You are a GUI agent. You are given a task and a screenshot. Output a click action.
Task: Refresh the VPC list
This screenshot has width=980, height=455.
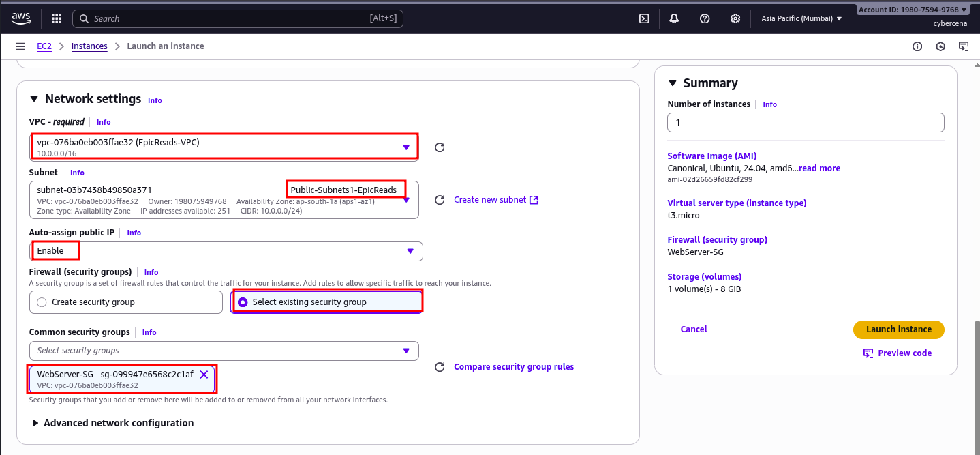coord(440,147)
